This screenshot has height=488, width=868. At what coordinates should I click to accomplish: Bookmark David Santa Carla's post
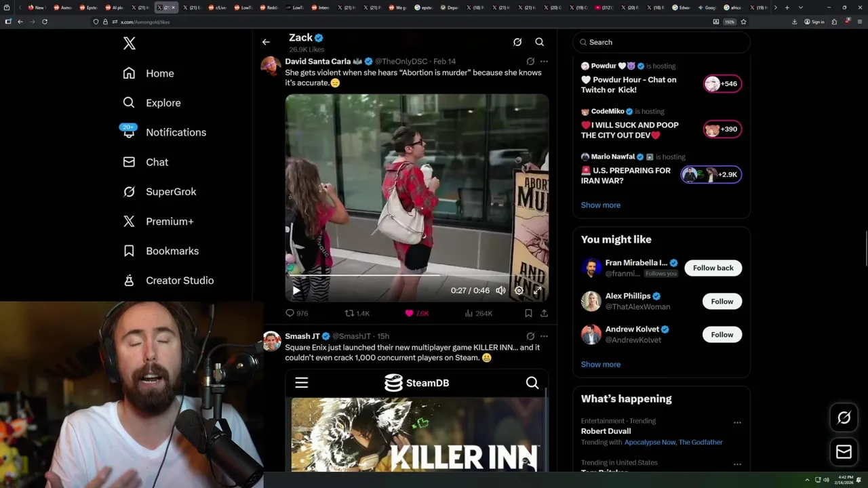point(528,313)
